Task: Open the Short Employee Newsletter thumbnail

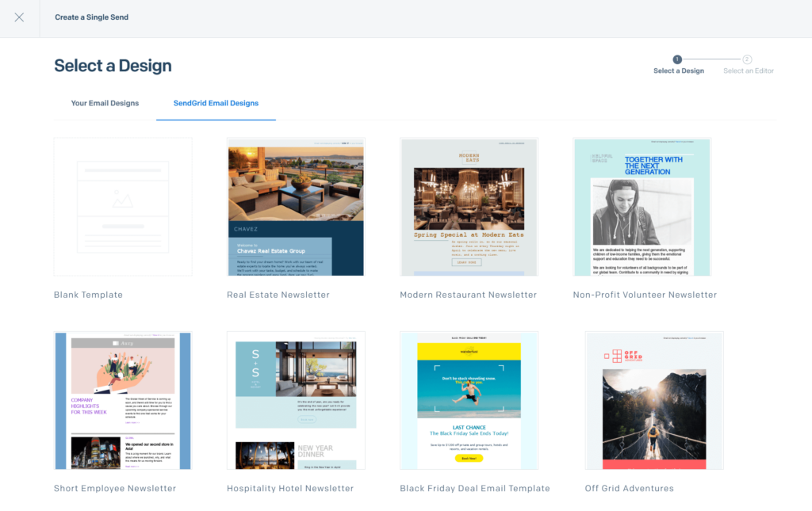Action: (122, 400)
